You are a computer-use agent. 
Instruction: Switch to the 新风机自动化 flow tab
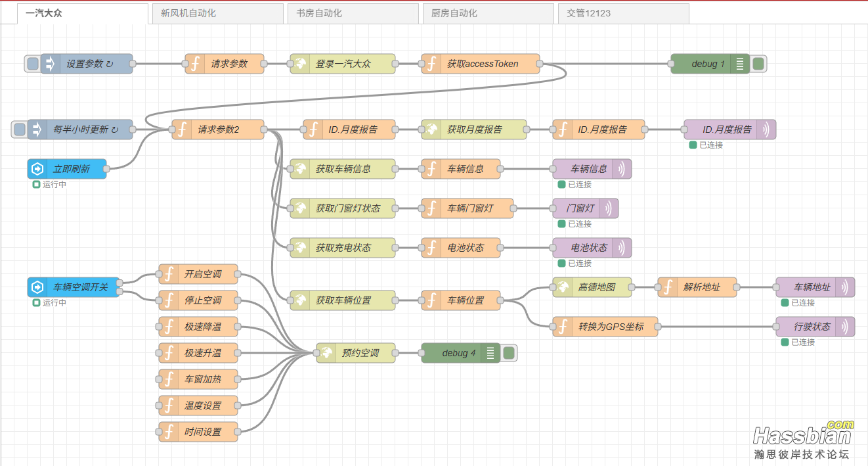pos(217,13)
